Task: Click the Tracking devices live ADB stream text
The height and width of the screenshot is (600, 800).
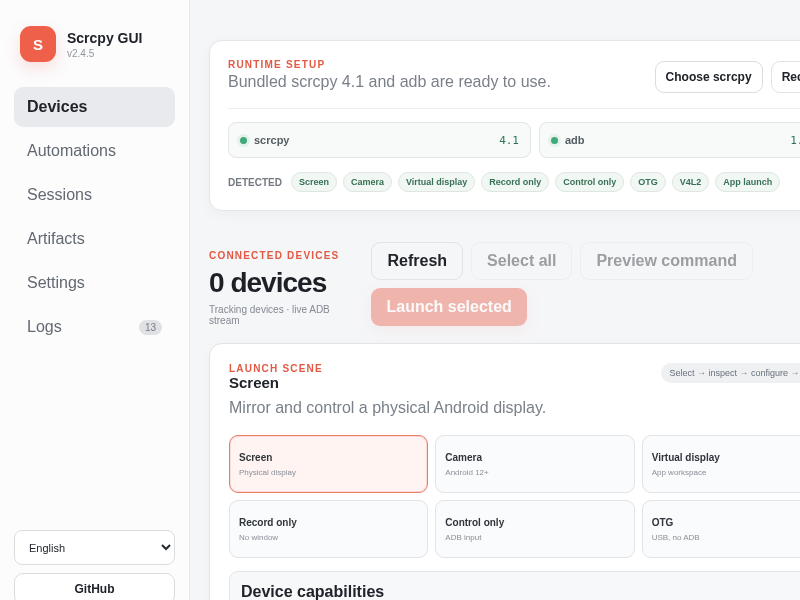Action: pyautogui.click(x=269, y=315)
